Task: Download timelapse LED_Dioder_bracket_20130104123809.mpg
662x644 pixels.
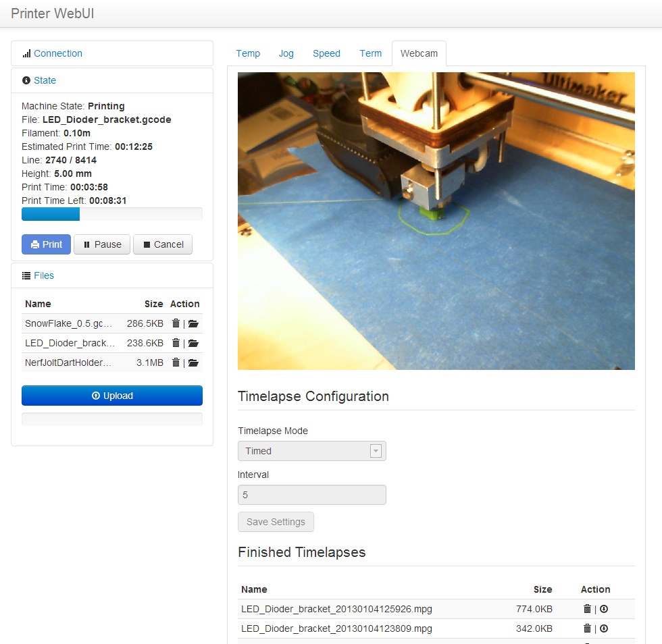Action: tap(604, 628)
